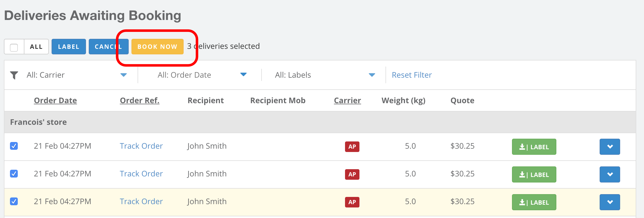Click the AP carrier badge on last row
This screenshot has height=218, width=644.
tap(352, 202)
